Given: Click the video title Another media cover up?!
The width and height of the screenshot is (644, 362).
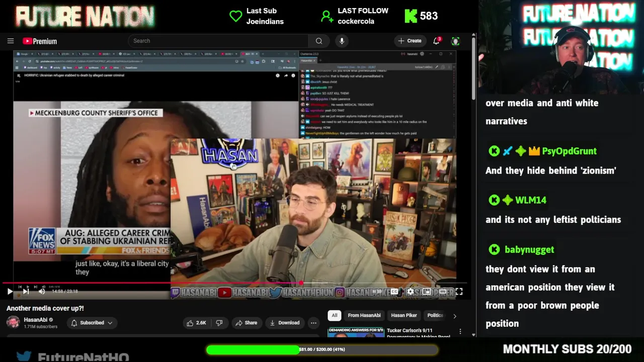Looking at the screenshot, I should 45,308.
